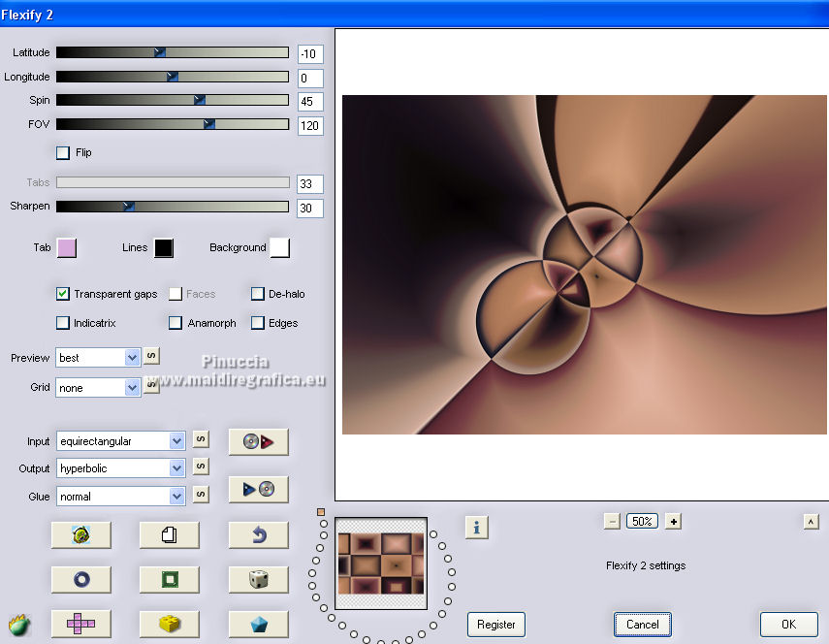Open the Input projection dropdown
This screenshot has height=644, width=829.
[120, 441]
